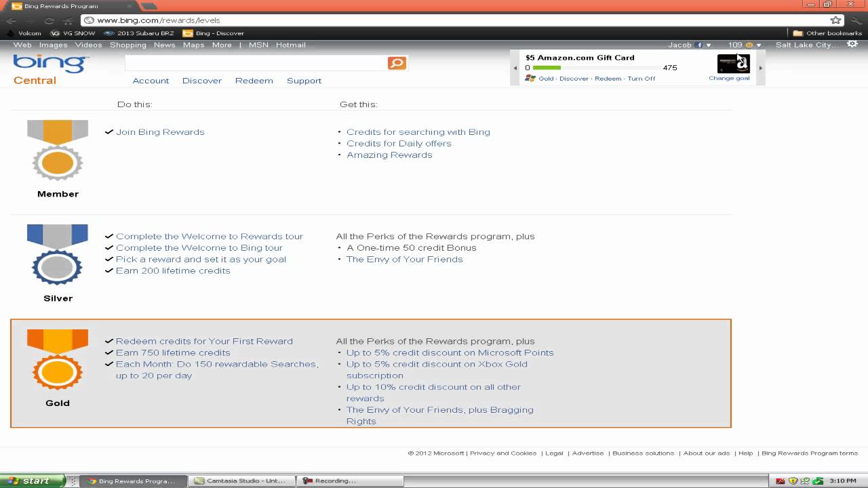
Task: Click the Change goal link
Action: (729, 78)
